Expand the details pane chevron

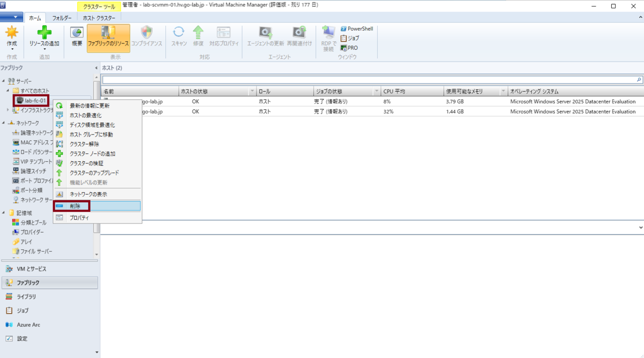(x=640, y=227)
